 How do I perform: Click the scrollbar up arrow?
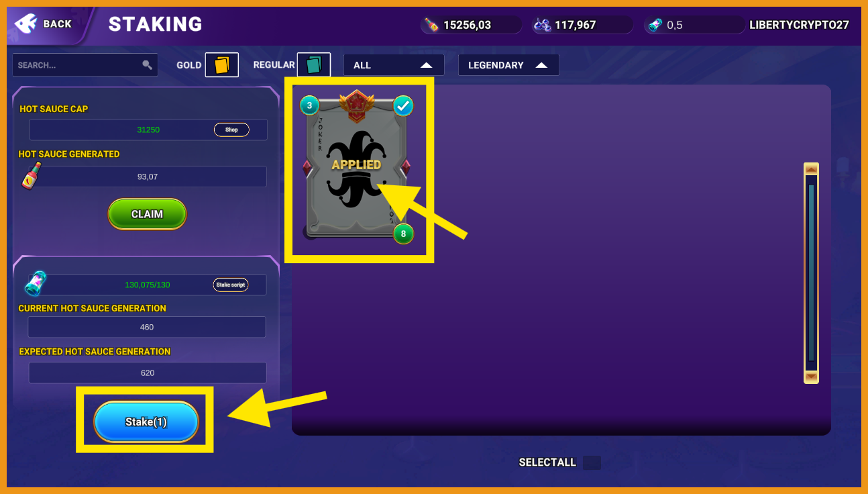pyautogui.click(x=811, y=168)
